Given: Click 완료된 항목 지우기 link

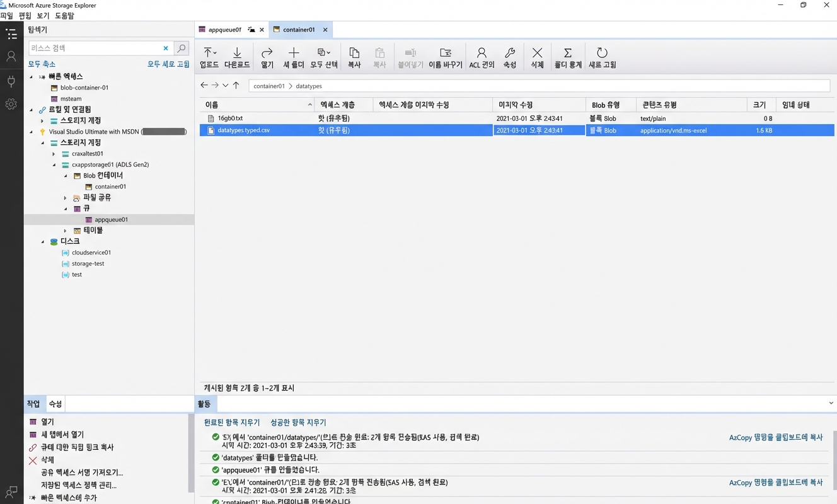Looking at the screenshot, I should point(232,423).
